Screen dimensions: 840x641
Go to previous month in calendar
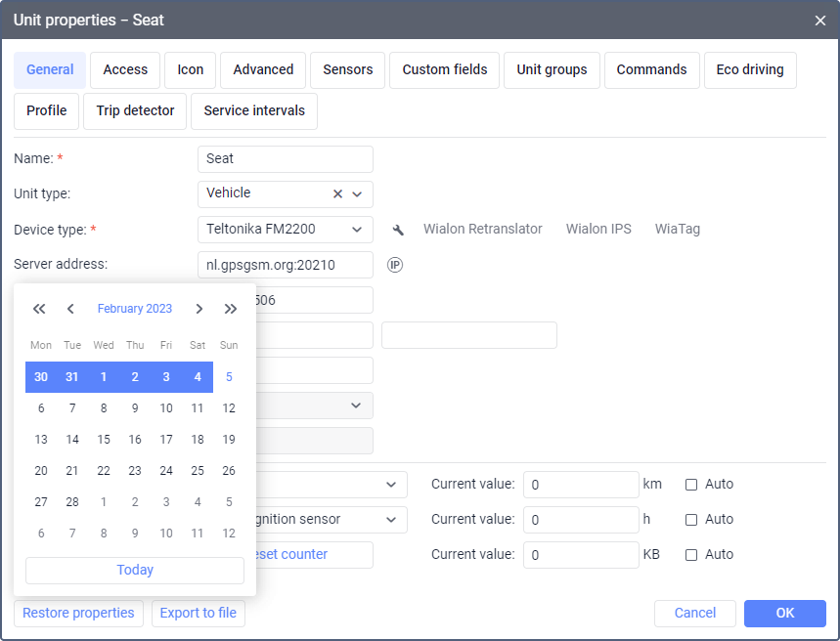click(x=70, y=309)
